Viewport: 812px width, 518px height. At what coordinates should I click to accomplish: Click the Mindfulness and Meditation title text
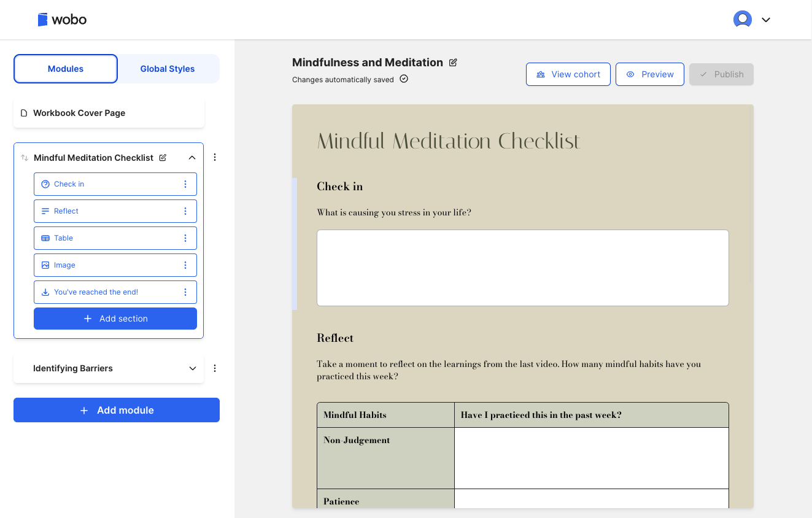(x=368, y=63)
